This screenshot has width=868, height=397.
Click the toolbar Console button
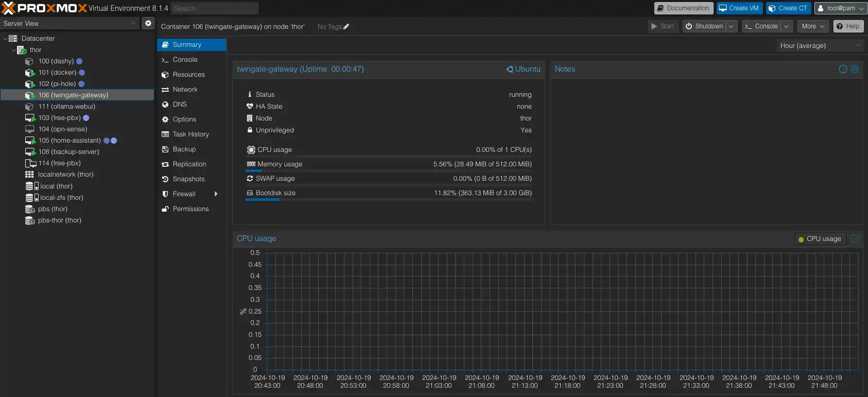pos(761,26)
